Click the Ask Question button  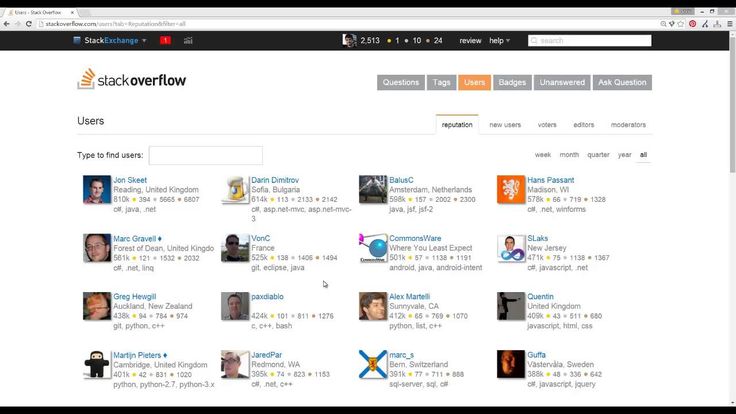click(622, 82)
